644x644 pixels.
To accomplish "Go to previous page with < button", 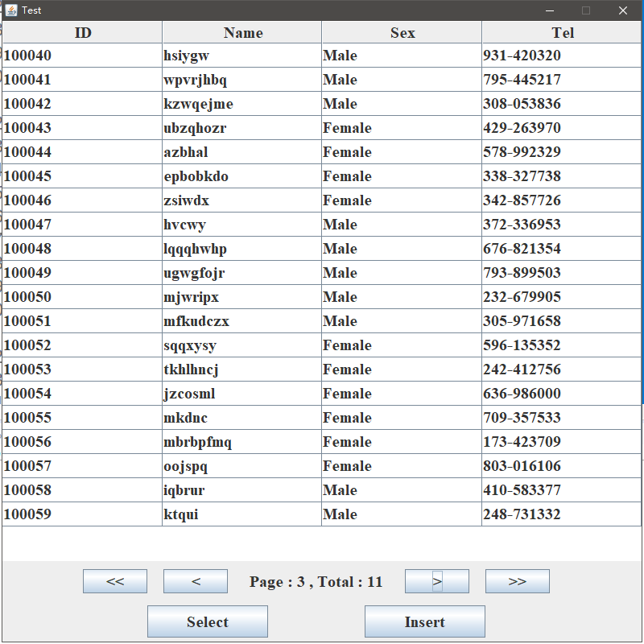I will (196, 581).
